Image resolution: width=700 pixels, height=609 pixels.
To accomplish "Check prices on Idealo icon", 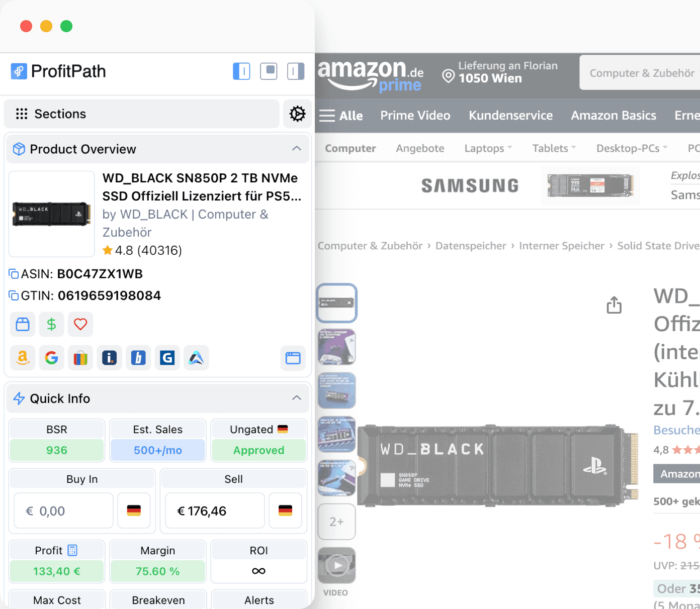I will [x=109, y=358].
